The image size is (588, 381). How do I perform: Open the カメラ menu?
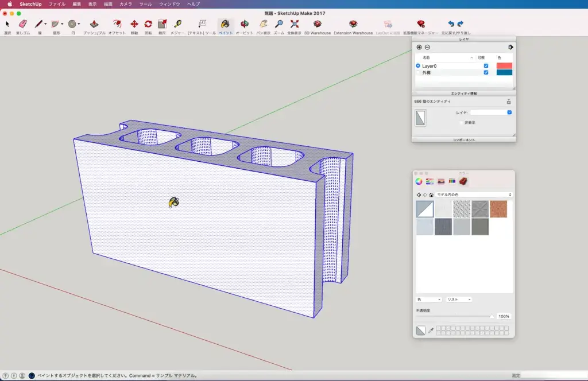click(x=126, y=4)
